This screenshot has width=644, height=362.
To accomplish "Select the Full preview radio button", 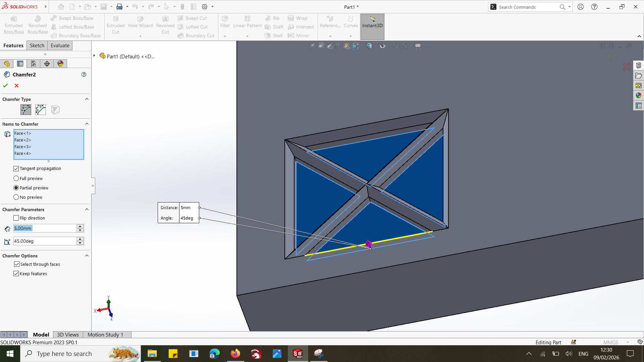I will coord(16,179).
